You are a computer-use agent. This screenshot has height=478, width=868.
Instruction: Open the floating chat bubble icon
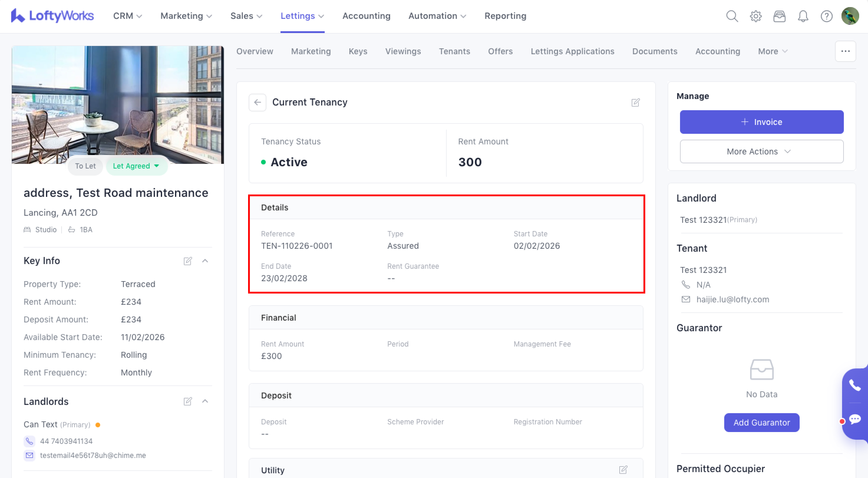[854, 419]
